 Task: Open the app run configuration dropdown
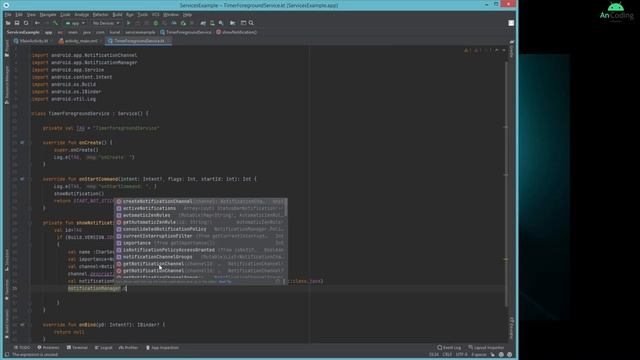(75, 23)
